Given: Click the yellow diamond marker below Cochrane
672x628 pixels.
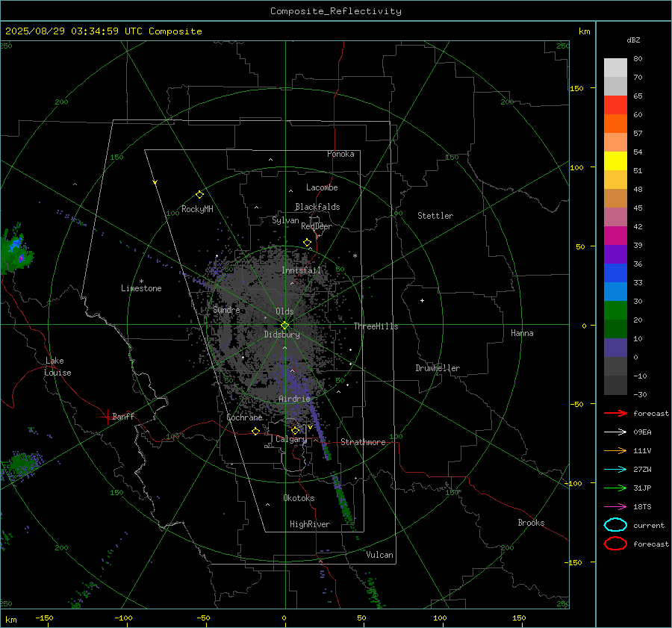Looking at the screenshot, I should [x=255, y=431].
